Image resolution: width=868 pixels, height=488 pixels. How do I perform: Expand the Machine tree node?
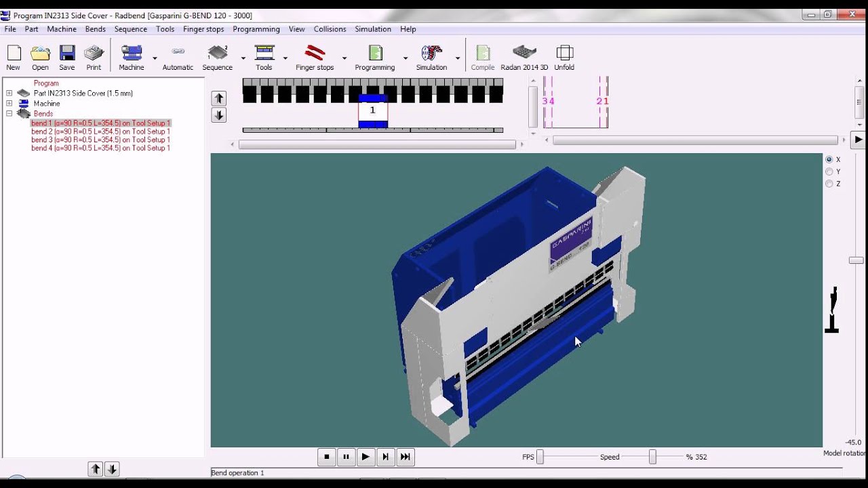tap(9, 104)
